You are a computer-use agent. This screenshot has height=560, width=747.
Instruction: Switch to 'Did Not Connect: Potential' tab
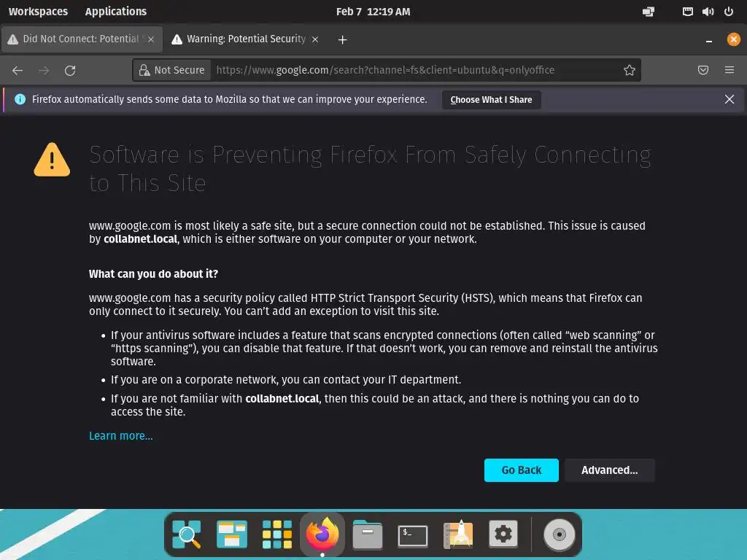[81, 39]
